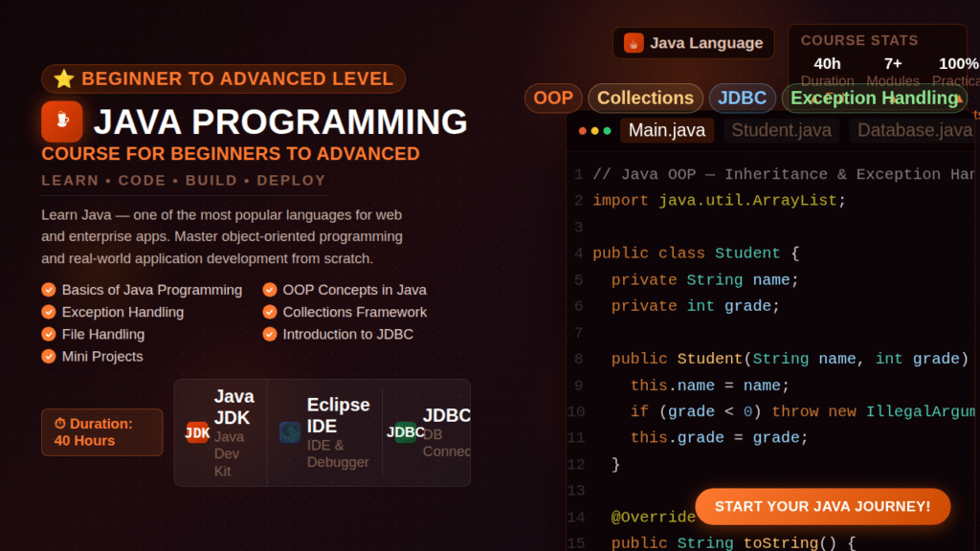
Task: Click the Java coffee cup logo icon
Action: pyautogui.click(x=60, y=121)
